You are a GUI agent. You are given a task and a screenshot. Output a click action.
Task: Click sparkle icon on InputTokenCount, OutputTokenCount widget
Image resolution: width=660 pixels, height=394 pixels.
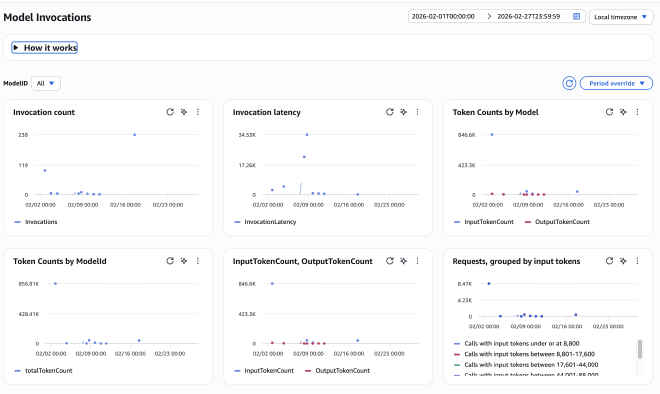[404, 261]
